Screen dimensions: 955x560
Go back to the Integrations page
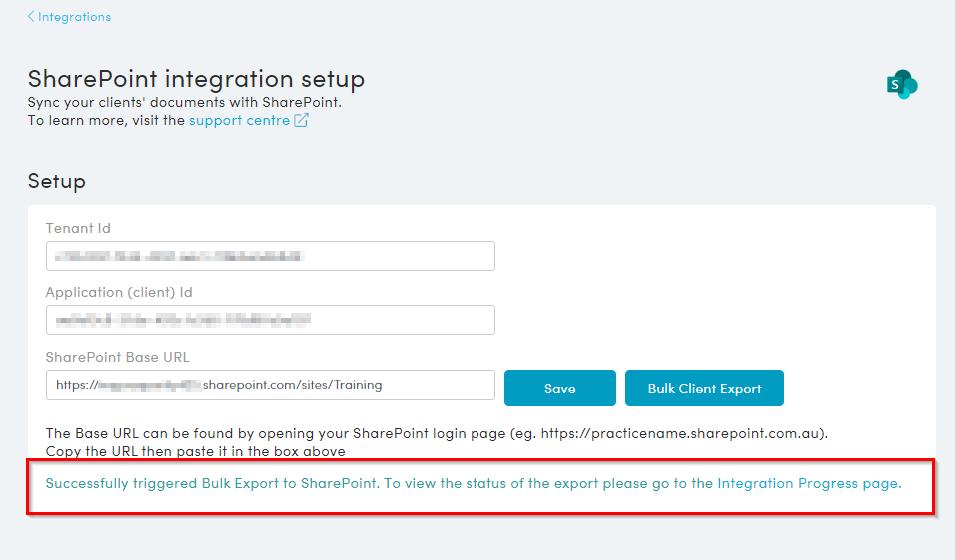69,17
